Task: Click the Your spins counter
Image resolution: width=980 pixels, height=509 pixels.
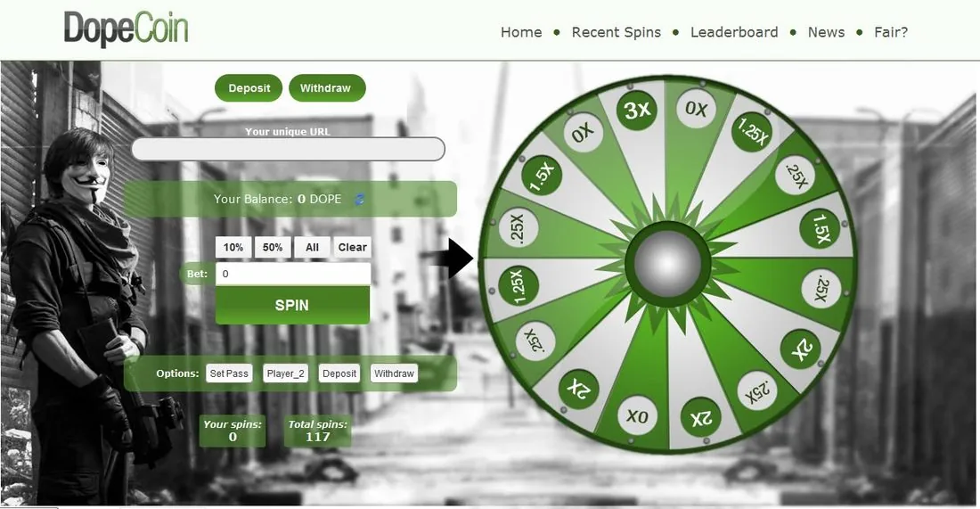Action: [233, 431]
